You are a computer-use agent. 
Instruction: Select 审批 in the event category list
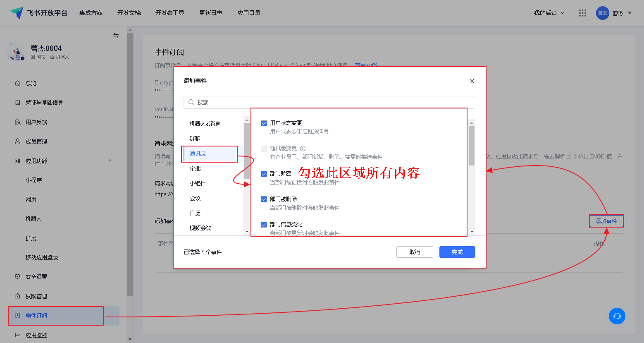195,168
